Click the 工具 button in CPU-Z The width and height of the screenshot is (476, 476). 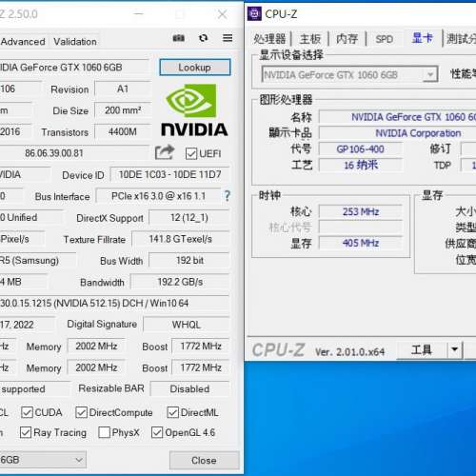422,349
